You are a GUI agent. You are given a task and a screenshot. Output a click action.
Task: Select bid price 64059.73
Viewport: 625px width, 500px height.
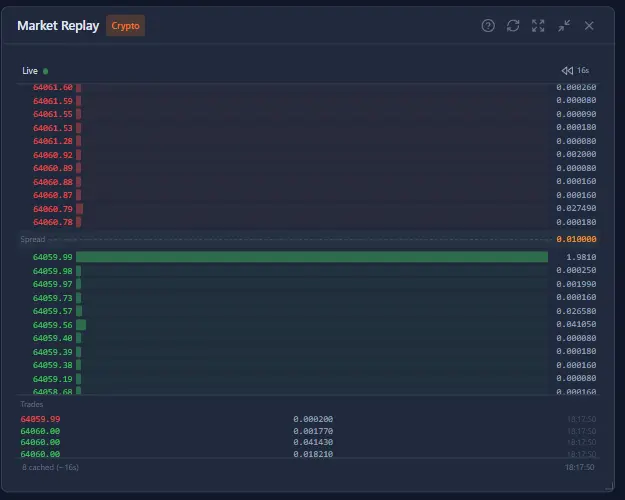pyautogui.click(x=53, y=298)
